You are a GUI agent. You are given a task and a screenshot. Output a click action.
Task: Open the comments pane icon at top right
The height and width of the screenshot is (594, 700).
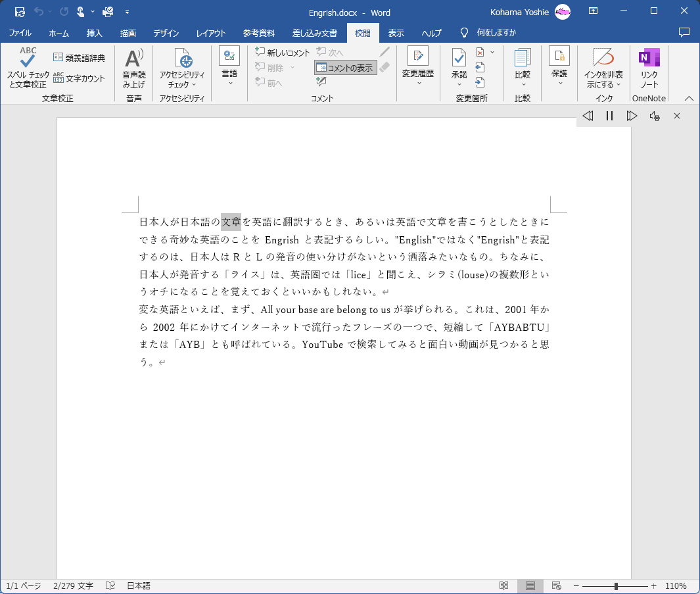pos(684,33)
